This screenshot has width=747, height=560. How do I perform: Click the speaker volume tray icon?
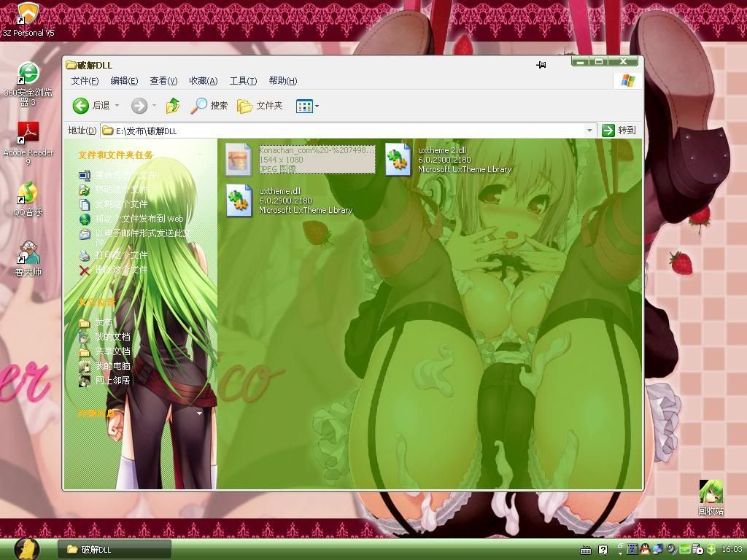pyautogui.click(x=672, y=550)
